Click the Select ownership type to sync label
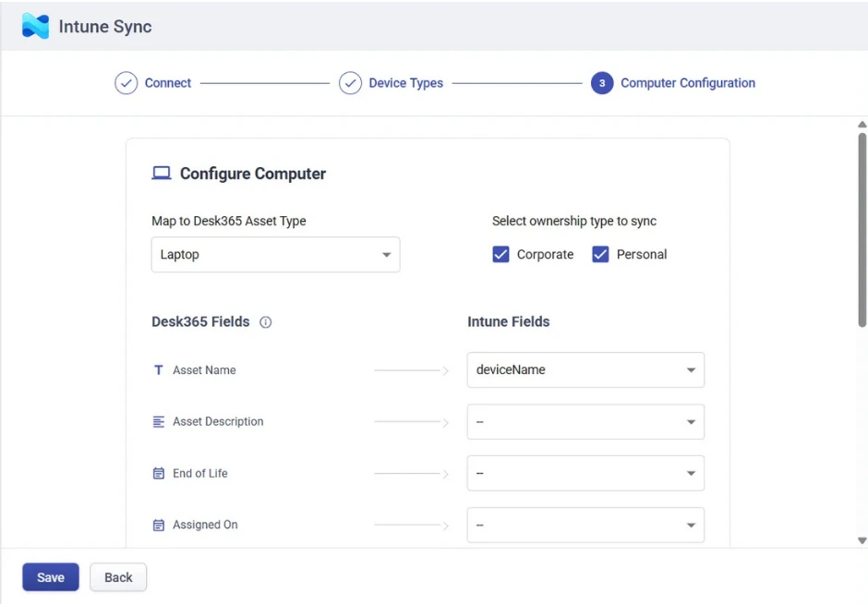Screen dimensions: 868x604 [574, 221]
